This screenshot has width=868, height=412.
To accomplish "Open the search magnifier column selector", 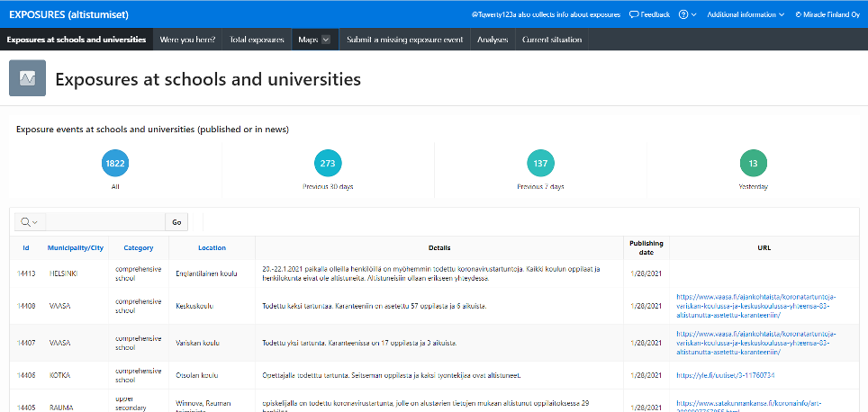I will tap(29, 222).
